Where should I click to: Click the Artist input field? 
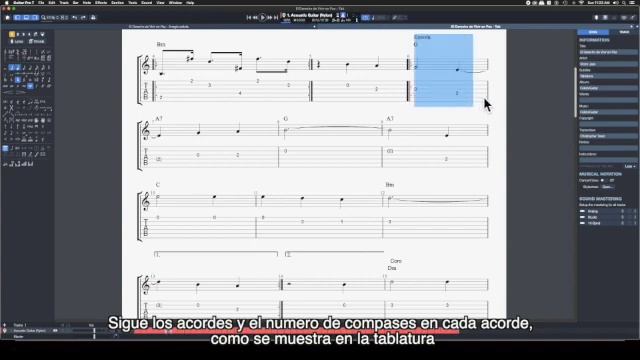608,64
